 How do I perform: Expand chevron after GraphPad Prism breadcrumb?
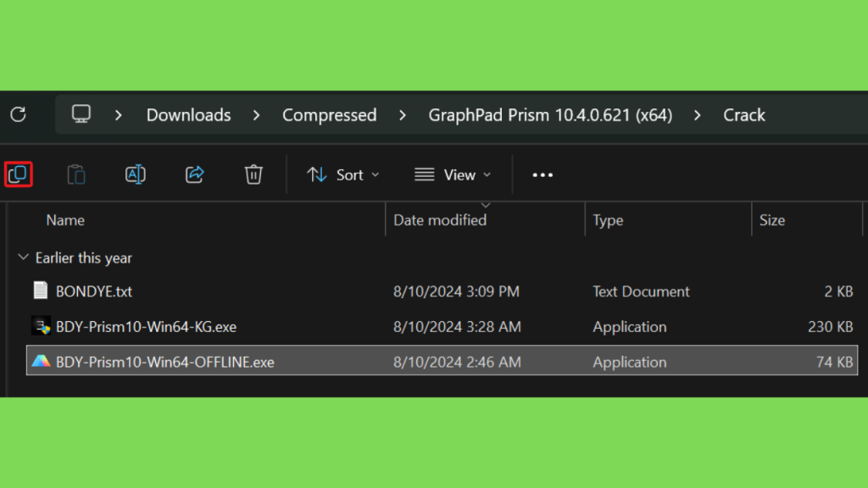(698, 115)
